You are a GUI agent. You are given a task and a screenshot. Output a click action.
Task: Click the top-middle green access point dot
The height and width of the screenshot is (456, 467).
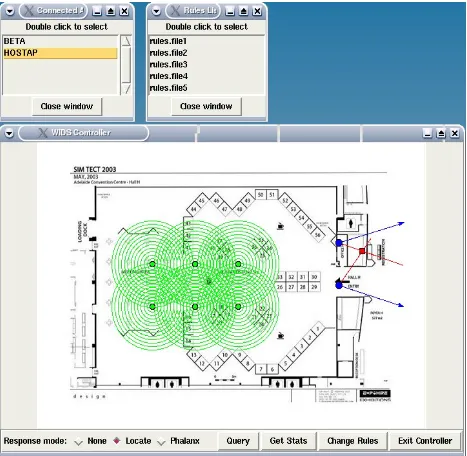click(195, 264)
